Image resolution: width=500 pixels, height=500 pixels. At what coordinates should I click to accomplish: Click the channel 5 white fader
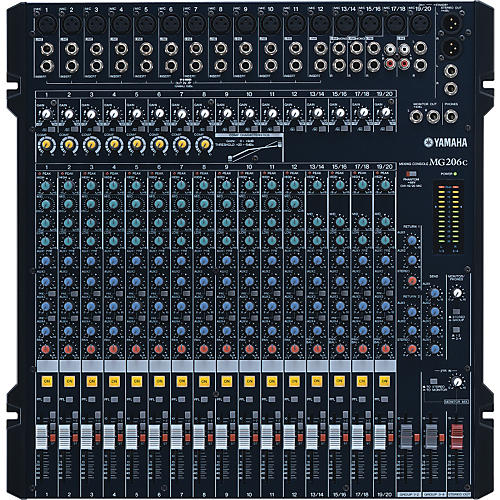(131, 437)
